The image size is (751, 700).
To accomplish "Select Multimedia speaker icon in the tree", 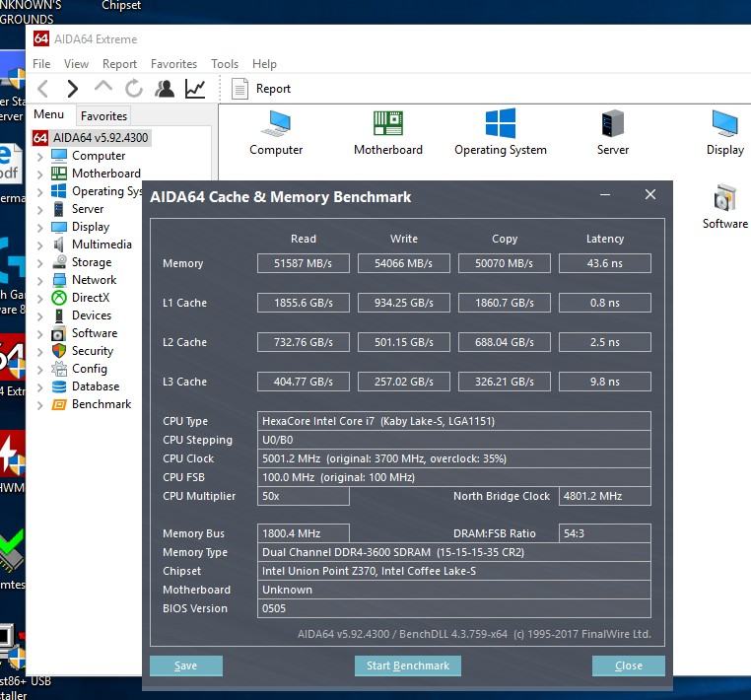I will (x=59, y=245).
